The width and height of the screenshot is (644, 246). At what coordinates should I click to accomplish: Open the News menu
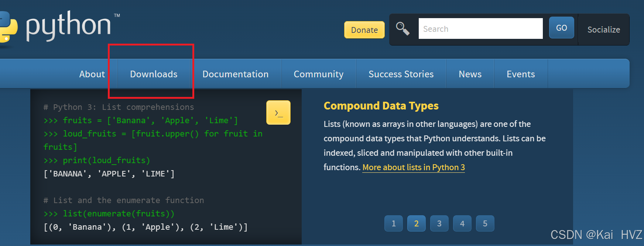[470, 74]
